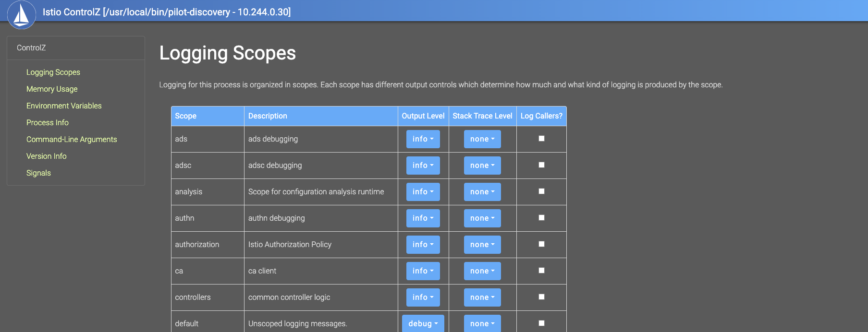Viewport: 868px width, 332px height.
Task: Open Version Info page
Action: [x=47, y=156]
